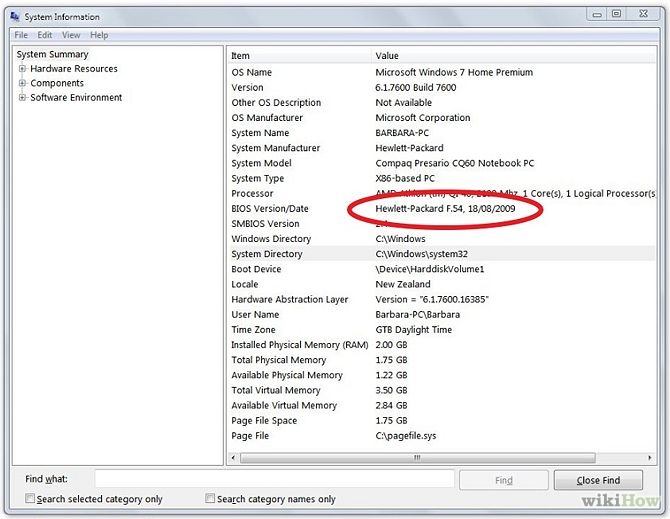Select the Components tree label

pyautogui.click(x=57, y=83)
